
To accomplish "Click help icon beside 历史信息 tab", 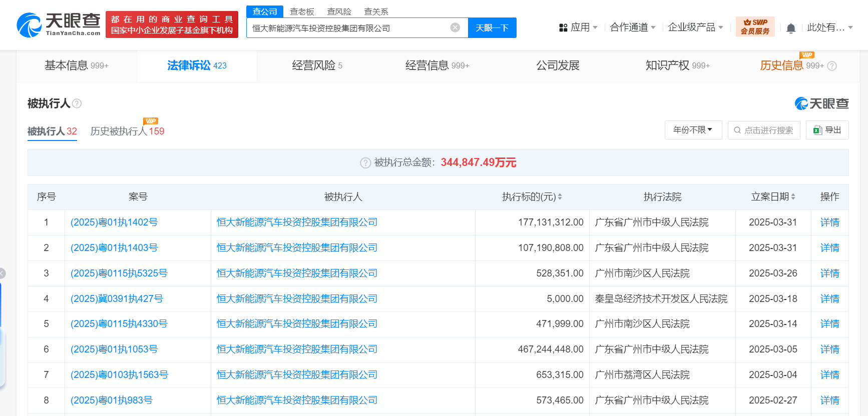I will coord(832,66).
